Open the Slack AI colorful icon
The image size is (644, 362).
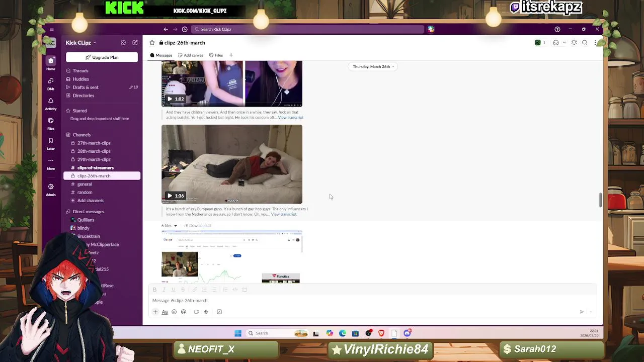click(431, 29)
